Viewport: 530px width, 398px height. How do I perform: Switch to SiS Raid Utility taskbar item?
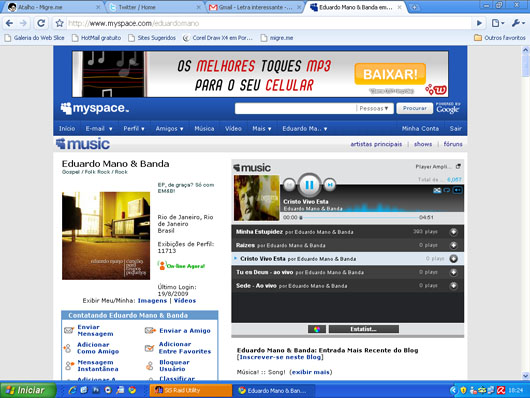pyautogui.click(x=191, y=391)
